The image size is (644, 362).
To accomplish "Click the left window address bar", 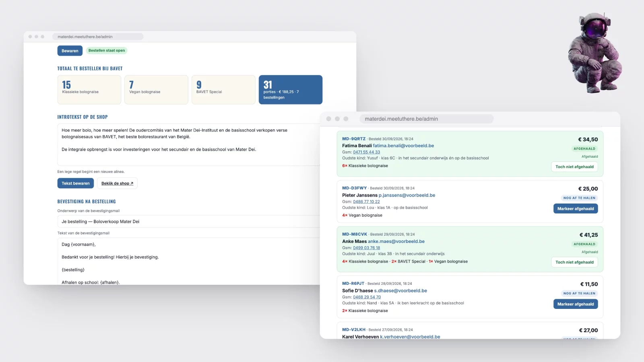I will click(x=98, y=37).
